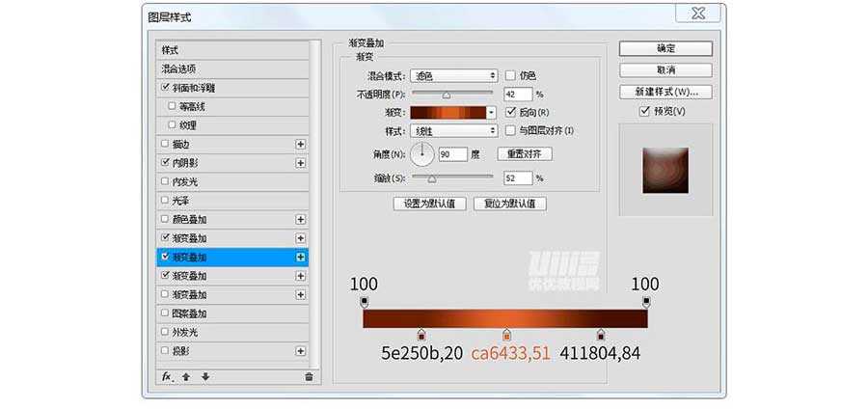Click the 确定 confirm button
Image resolution: width=868 pixels, height=409 pixels.
coord(665,48)
